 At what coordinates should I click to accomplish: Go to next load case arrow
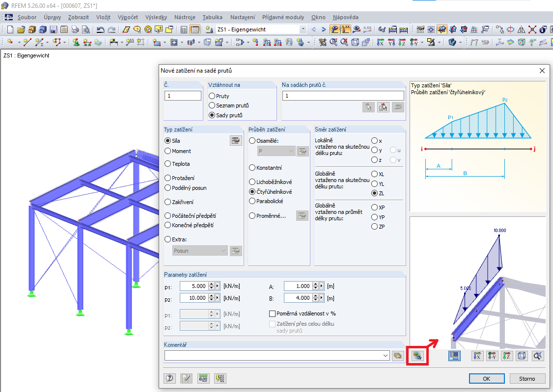coord(324,29)
